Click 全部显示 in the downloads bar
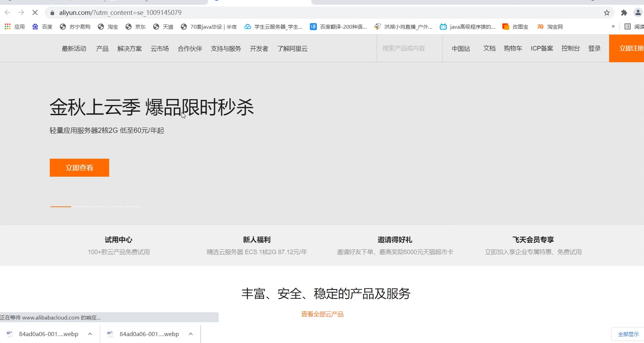This screenshot has width=644, height=343. pos(628,334)
